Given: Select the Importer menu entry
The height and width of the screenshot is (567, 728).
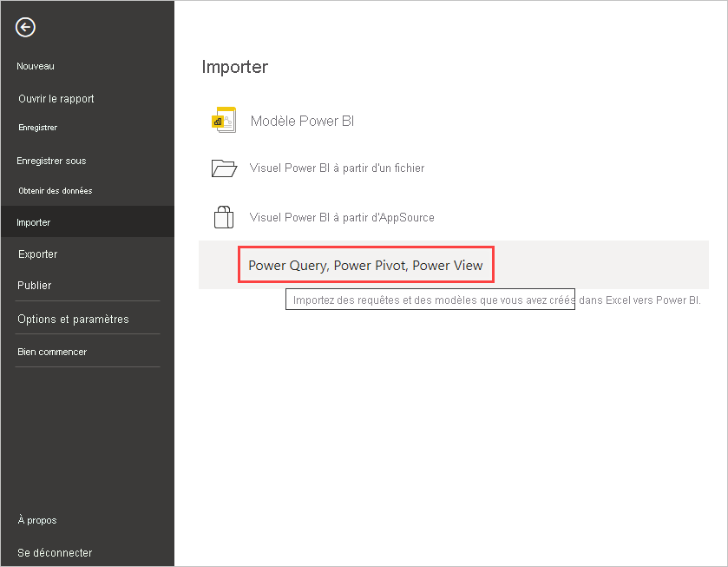Looking at the screenshot, I should 88,222.
